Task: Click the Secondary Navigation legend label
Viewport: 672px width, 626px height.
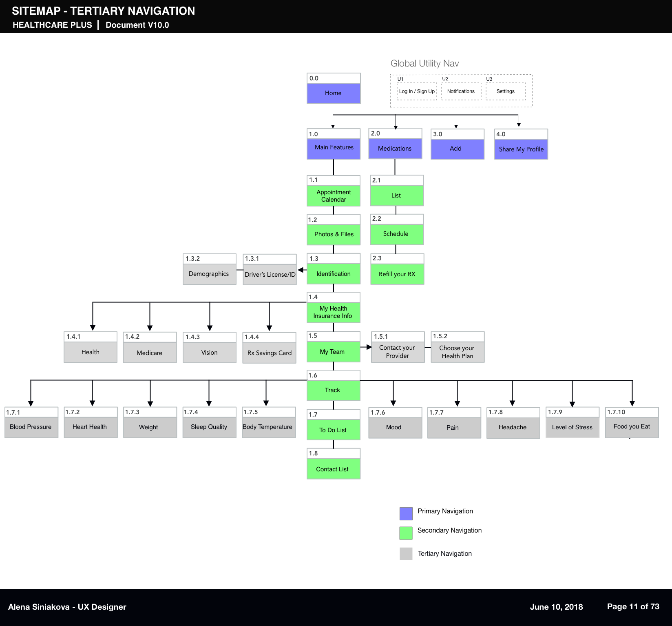Action: (x=449, y=531)
